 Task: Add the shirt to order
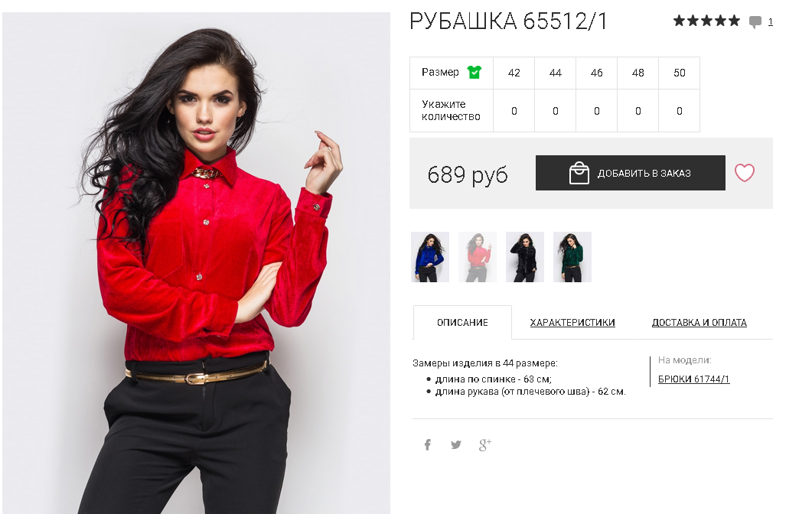[x=630, y=173]
